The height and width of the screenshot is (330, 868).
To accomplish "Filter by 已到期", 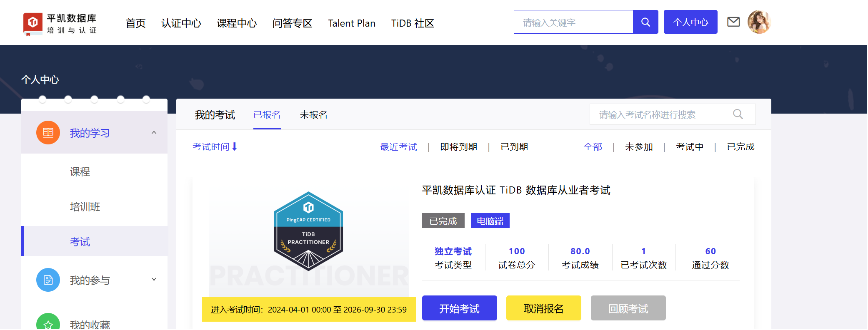I will (x=514, y=147).
